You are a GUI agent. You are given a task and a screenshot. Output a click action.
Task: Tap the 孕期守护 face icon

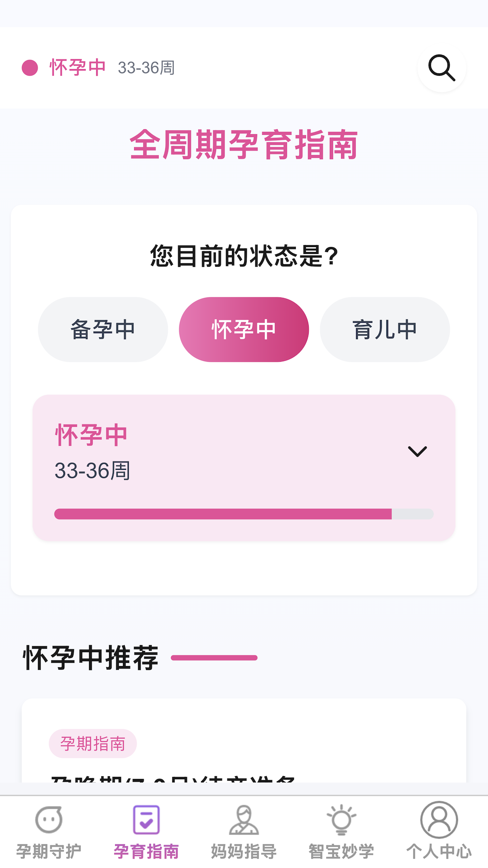(x=49, y=819)
